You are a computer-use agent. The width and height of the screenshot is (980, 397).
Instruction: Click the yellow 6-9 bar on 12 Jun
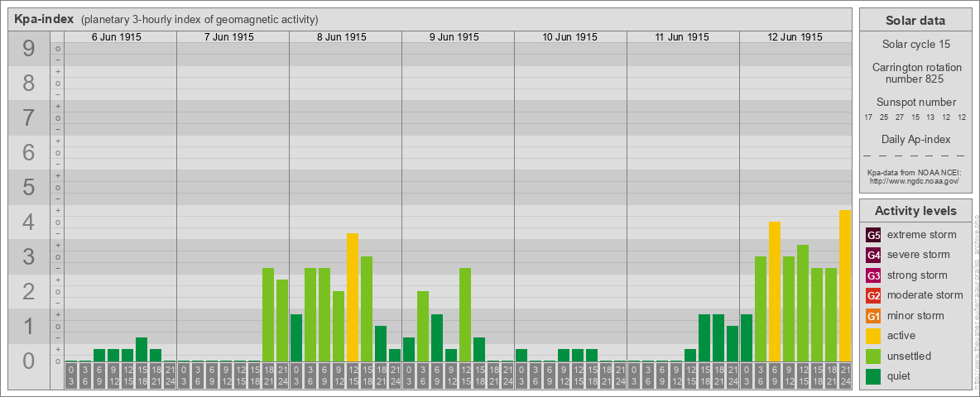[x=775, y=291]
